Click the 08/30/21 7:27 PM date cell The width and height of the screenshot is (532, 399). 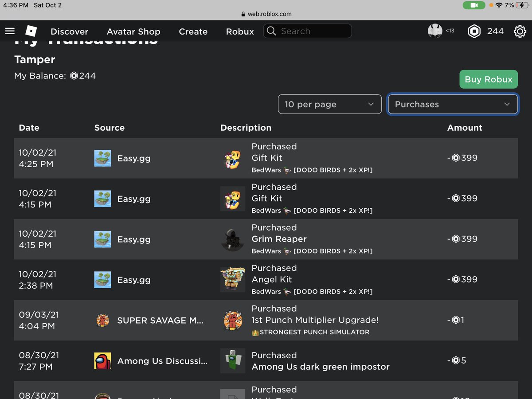pos(39,361)
